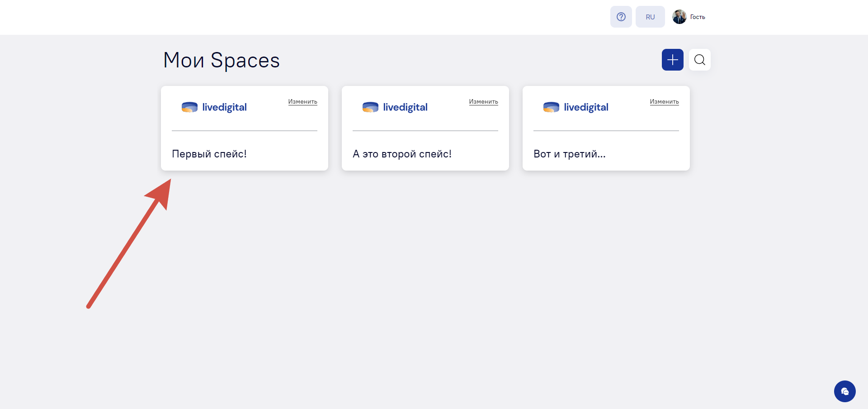Click livedigital logo on second space card
868x409 pixels.
[x=395, y=107]
